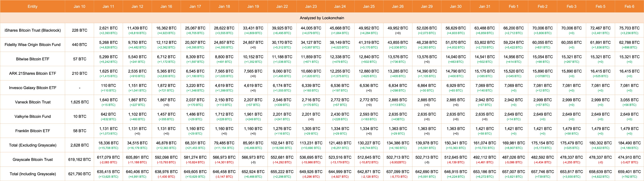Screen dimensions: 644x181
Task: Click the iShares cell showing 2,621 BTC
Action: (x=108, y=30)
